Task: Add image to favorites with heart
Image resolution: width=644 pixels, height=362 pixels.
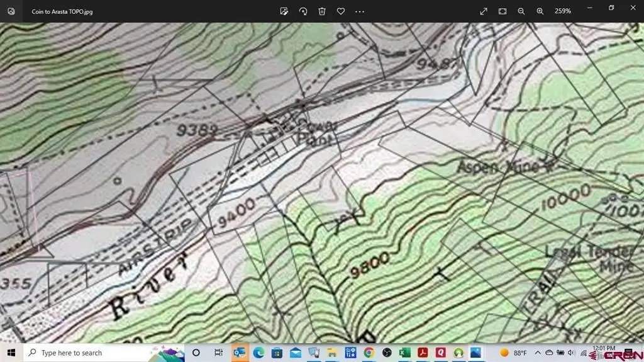Action: 341,11
